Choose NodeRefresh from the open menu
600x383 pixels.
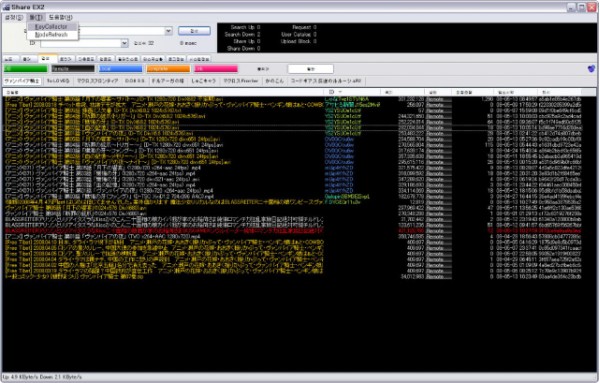[51, 34]
